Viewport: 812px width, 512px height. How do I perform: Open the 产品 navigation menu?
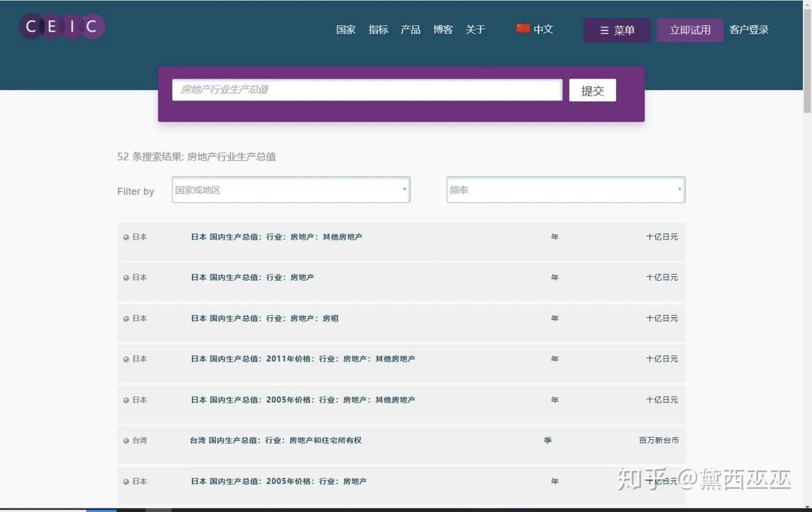point(410,29)
